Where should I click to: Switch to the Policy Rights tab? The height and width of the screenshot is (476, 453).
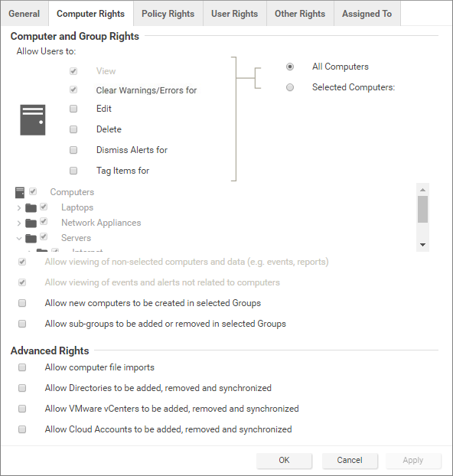pos(168,14)
